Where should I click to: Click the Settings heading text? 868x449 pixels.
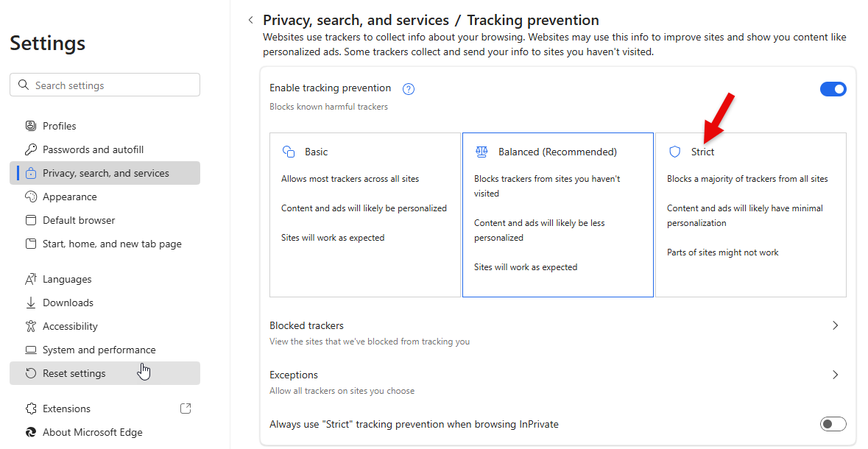click(48, 43)
